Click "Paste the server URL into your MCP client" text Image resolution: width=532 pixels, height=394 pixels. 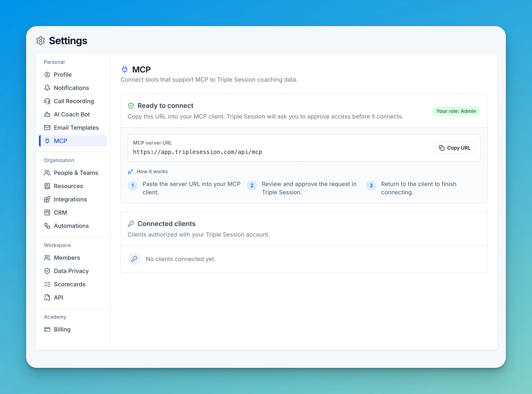[191, 188]
